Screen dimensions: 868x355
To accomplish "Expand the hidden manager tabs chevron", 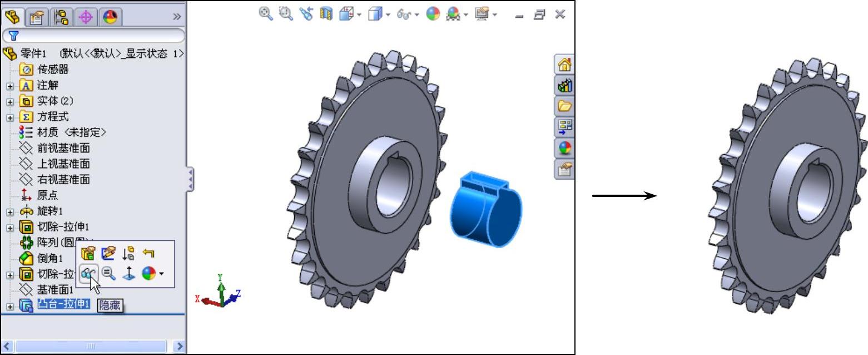I will (x=177, y=17).
